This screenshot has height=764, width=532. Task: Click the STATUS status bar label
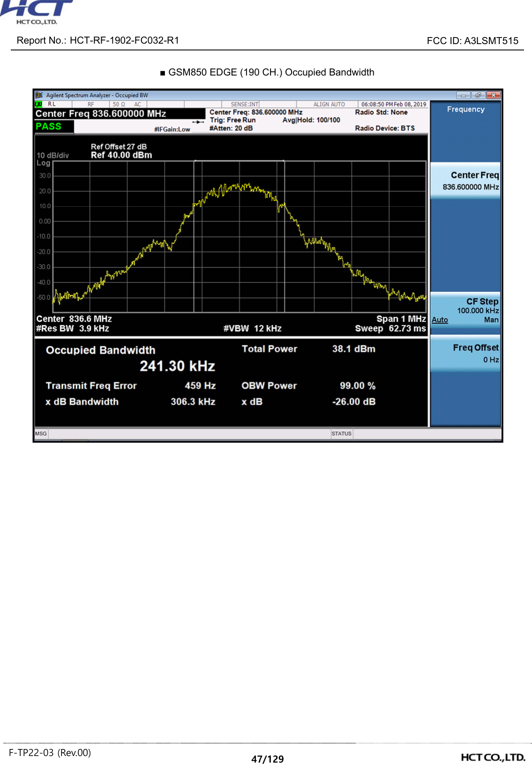[341, 434]
